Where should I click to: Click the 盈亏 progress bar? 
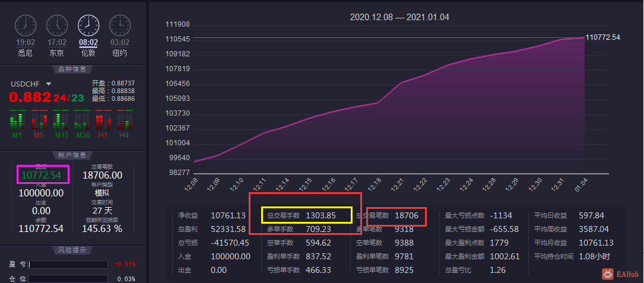(68, 265)
